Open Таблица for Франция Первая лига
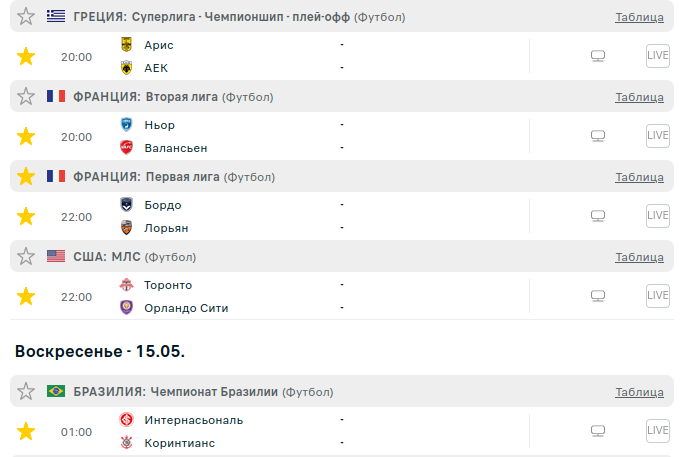 point(639,177)
